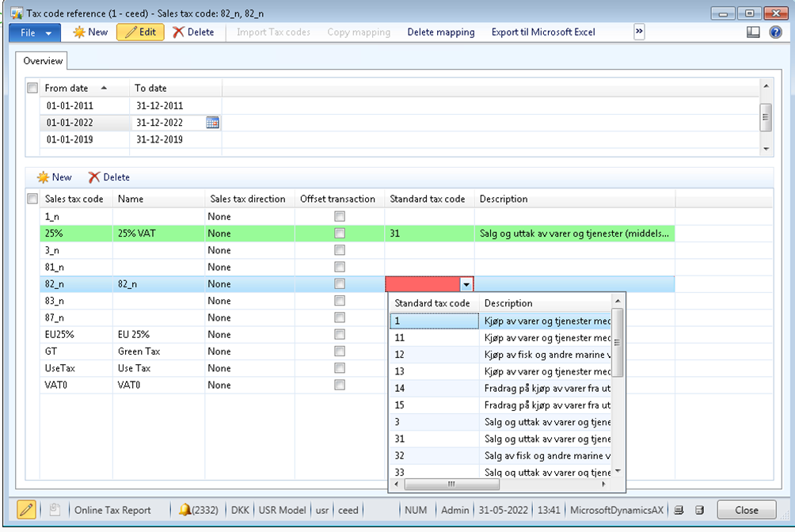Select the 01-01-2019 date row
The width and height of the screenshot is (795, 532).
[131, 139]
